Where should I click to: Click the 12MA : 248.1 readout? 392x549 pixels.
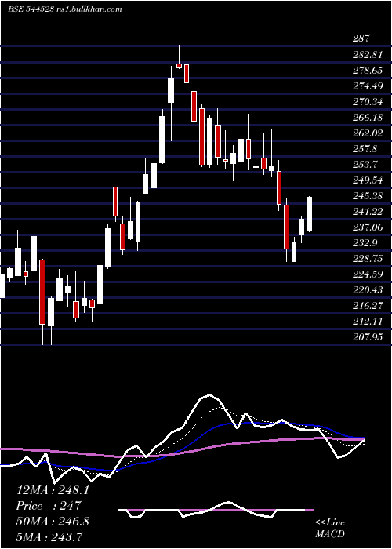(53, 490)
